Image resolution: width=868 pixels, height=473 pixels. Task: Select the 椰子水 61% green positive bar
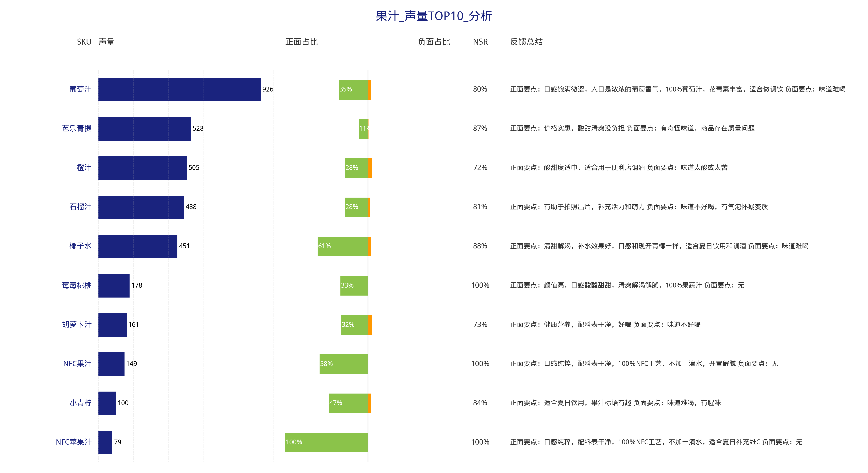(x=342, y=246)
